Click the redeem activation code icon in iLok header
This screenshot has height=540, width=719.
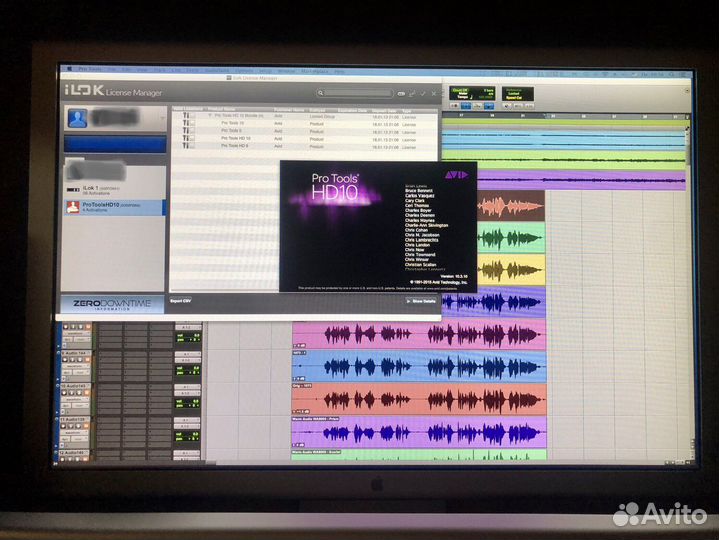point(401,94)
